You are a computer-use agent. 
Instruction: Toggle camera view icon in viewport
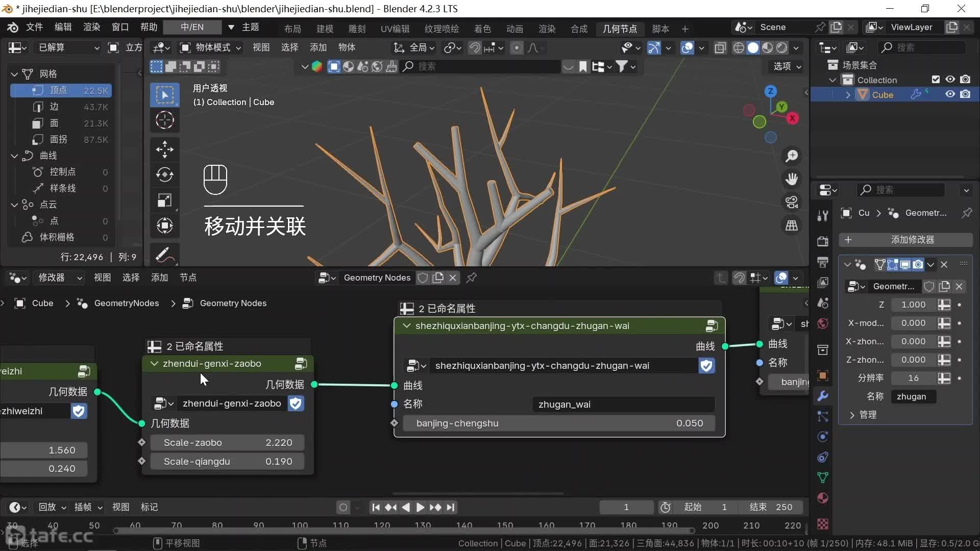(792, 203)
